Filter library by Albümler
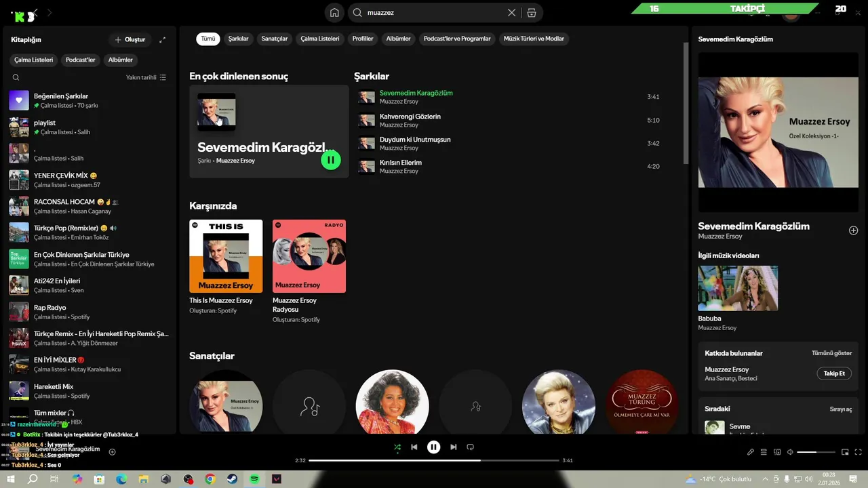Image resolution: width=868 pixels, height=488 pixels. 121,60
